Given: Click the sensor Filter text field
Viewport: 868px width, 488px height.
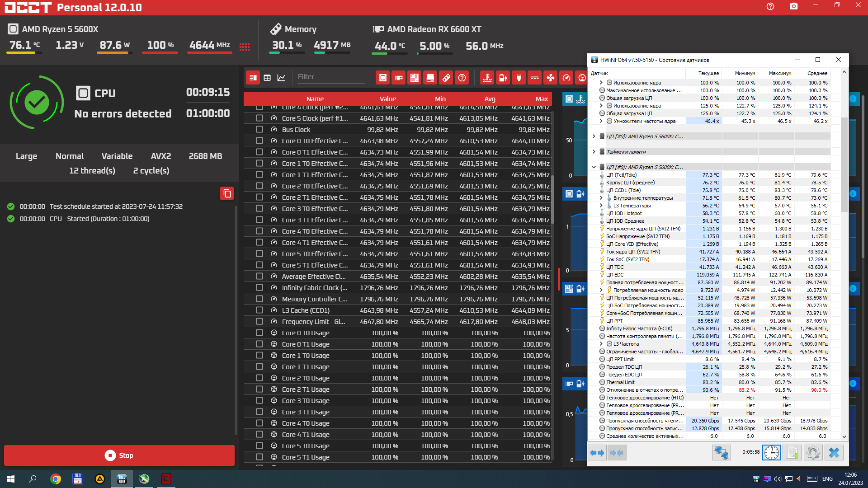Looking at the screenshot, I should (330, 77).
